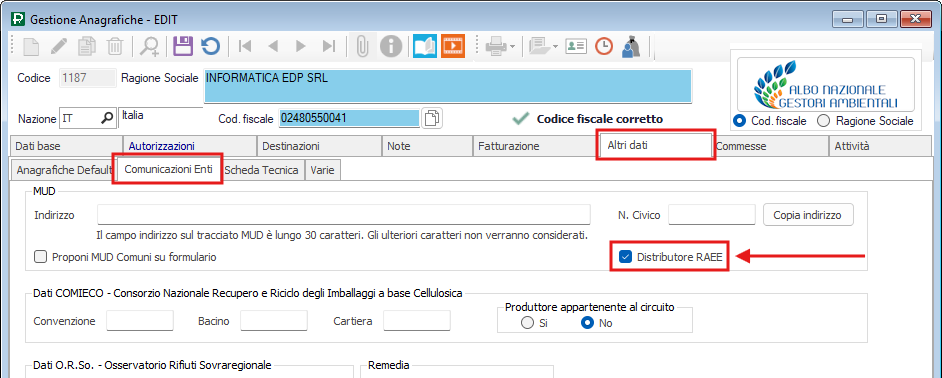The width and height of the screenshot is (942, 378).
Task: Toggle Proponi MUD Comuni su formulario checkbox
Action: click(40, 257)
